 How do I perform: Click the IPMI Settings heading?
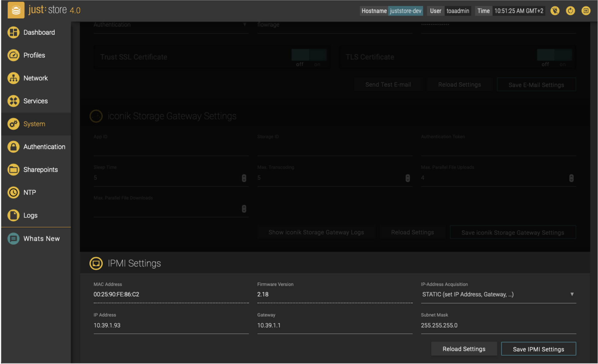tap(134, 263)
